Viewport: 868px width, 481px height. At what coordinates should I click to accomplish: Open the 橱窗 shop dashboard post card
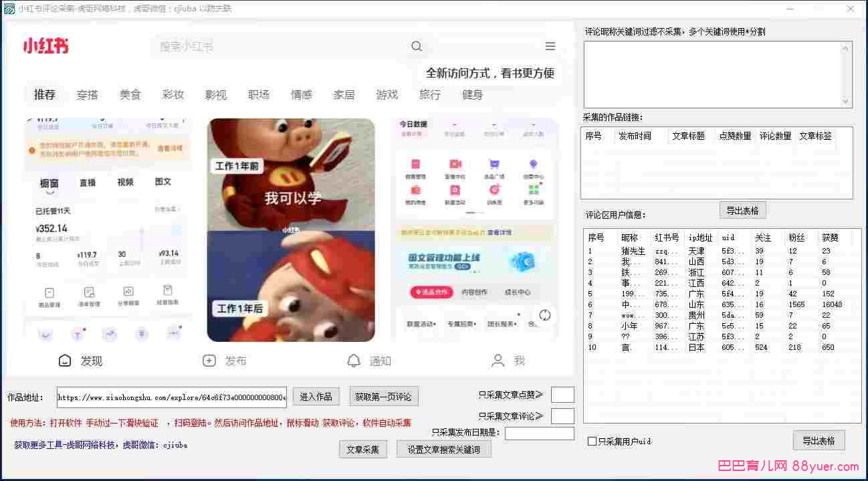(108, 230)
